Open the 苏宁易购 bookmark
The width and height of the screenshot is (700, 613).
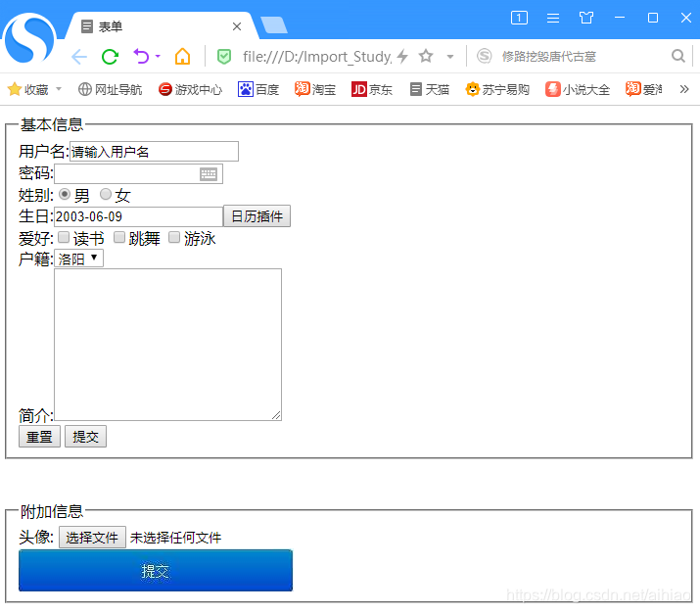click(x=497, y=90)
